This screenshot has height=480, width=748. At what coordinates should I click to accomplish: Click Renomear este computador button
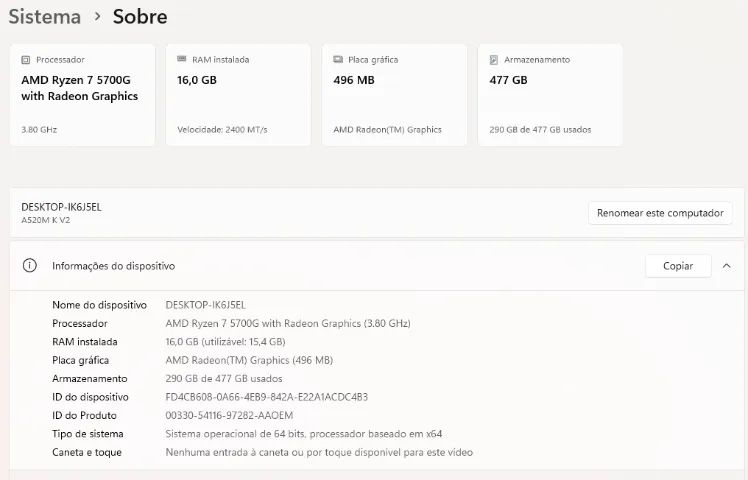click(x=660, y=213)
